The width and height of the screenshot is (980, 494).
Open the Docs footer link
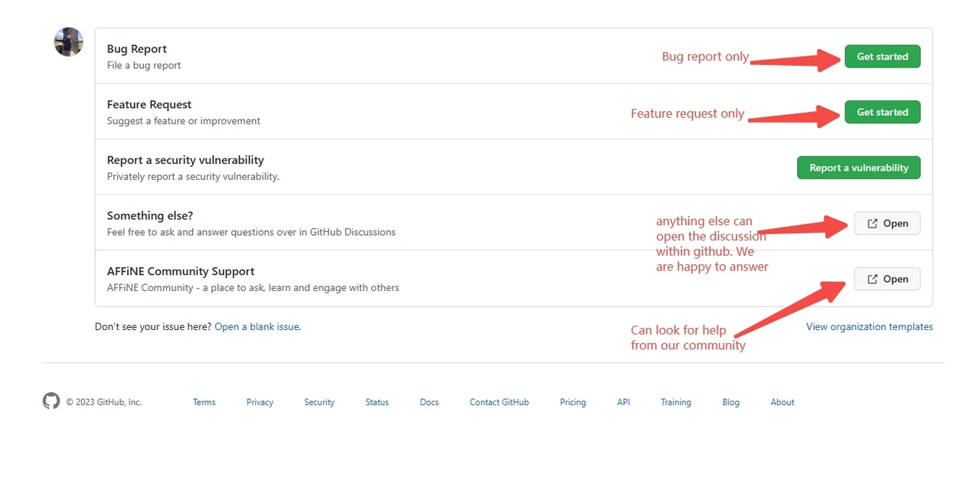[430, 402]
